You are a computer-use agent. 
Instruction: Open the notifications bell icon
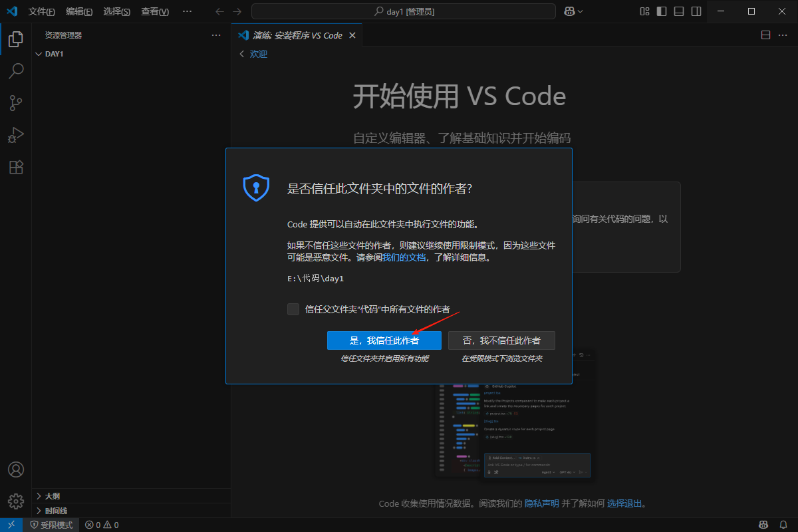783,525
